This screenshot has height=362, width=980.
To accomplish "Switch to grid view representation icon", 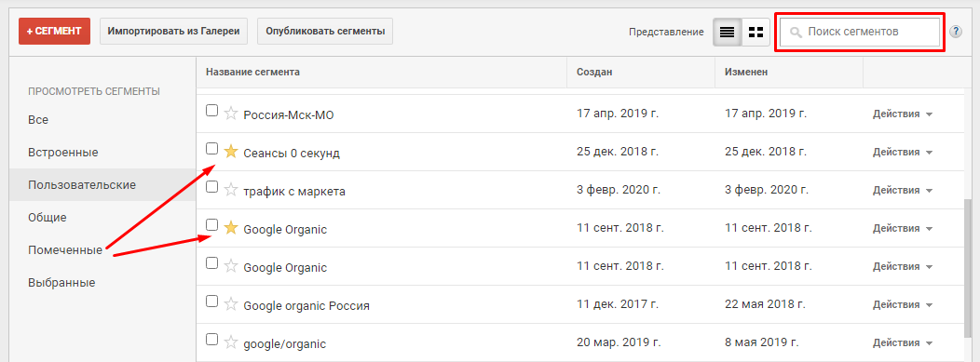I will click(x=756, y=32).
